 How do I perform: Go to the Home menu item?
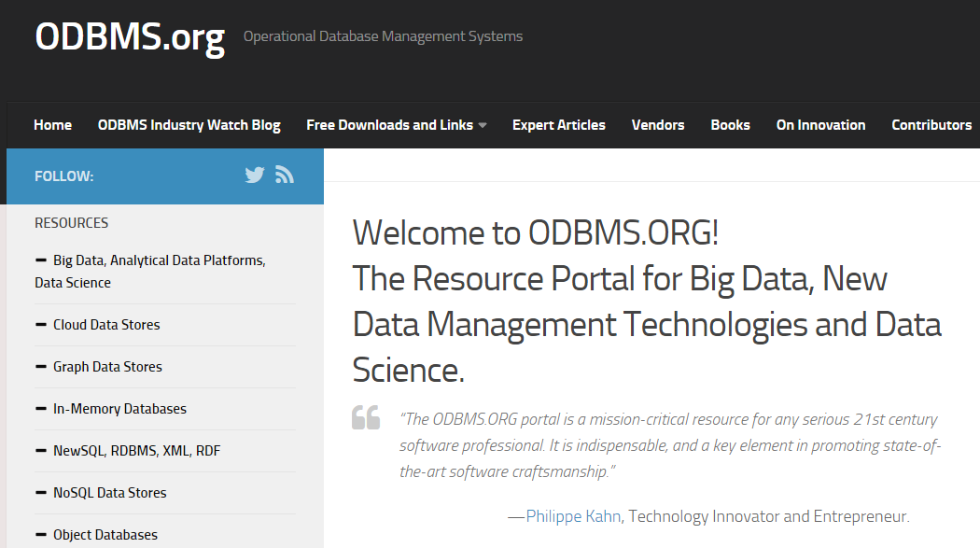click(52, 125)
